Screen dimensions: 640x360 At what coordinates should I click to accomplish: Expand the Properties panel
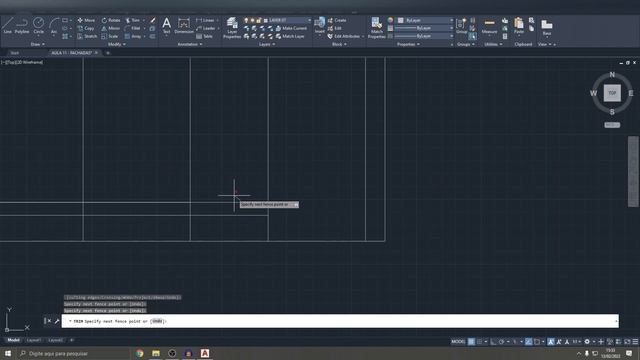click(x=408, y=44)
